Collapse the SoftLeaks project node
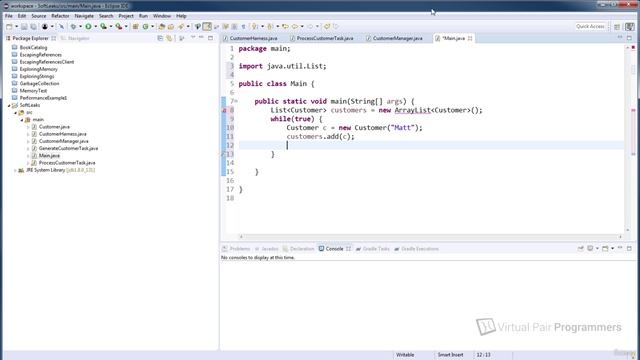This screenshot has width=640, height=360. tap(9, 105)
